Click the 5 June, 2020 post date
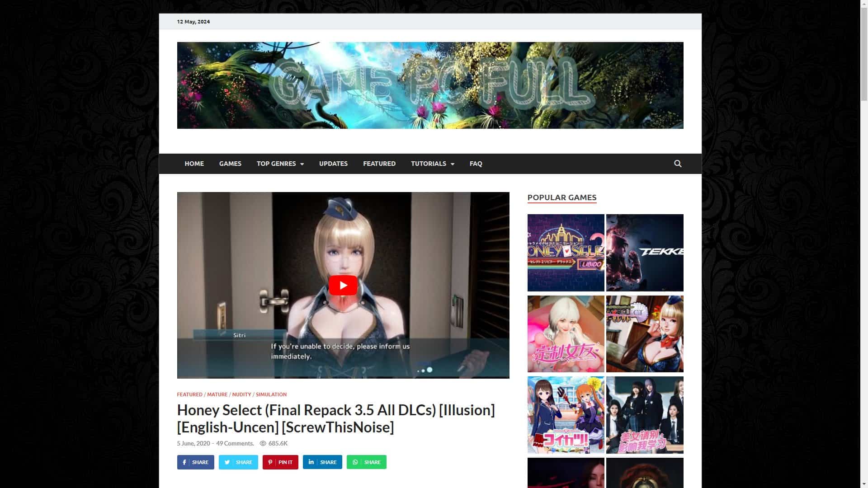 (x=193, y=443)
